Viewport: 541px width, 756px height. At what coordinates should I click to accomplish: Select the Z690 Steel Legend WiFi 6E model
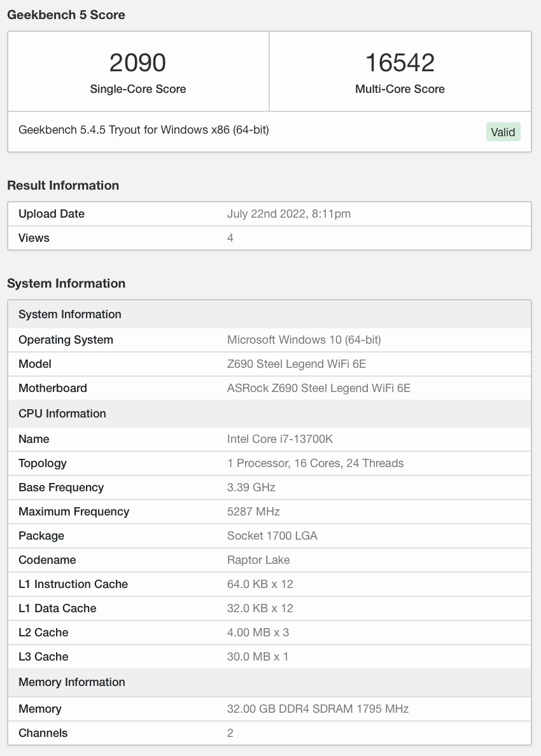(295, 364)
